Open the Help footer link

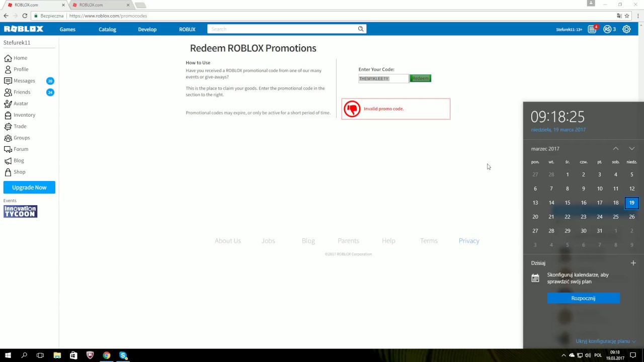click(388, 241)
